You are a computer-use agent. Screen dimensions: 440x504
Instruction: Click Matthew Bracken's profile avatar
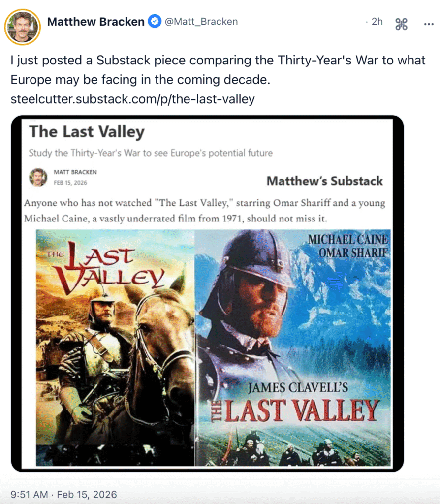(22, 26)
